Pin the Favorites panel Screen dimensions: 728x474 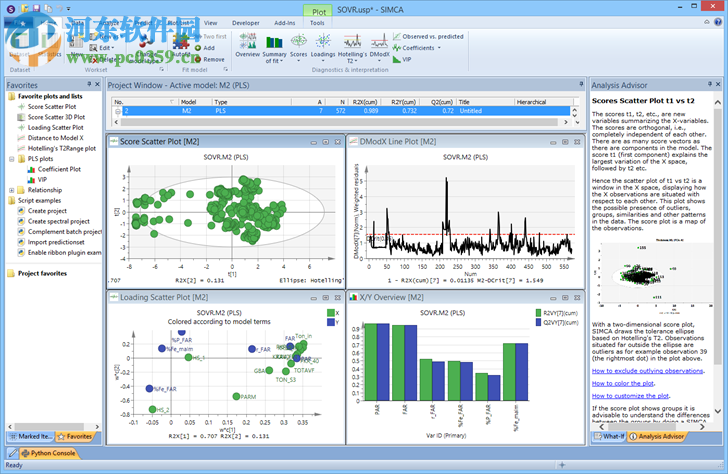tap(86, 86)
